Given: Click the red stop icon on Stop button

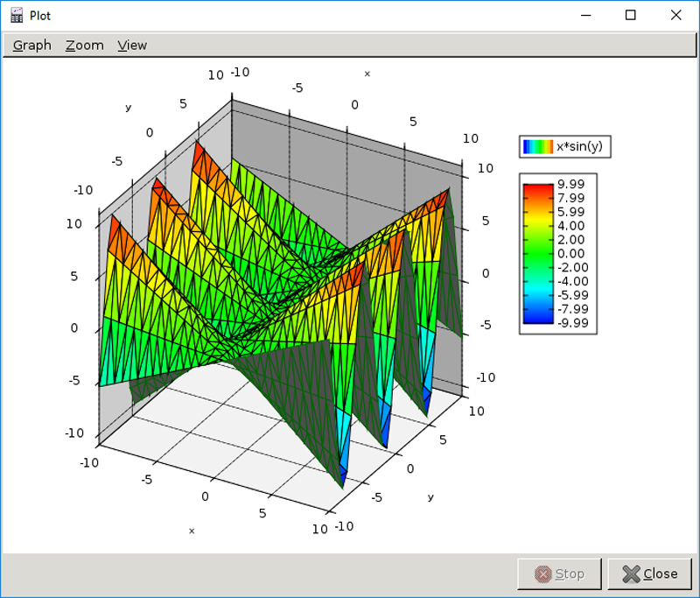Looking at the screenshot, I should click(x=542, y=574).
